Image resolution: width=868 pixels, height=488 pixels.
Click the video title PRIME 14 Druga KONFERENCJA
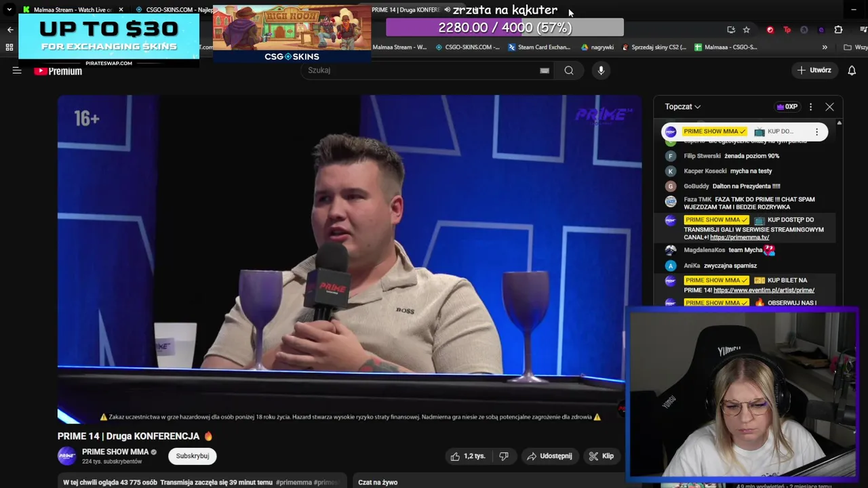pos(135,436)
